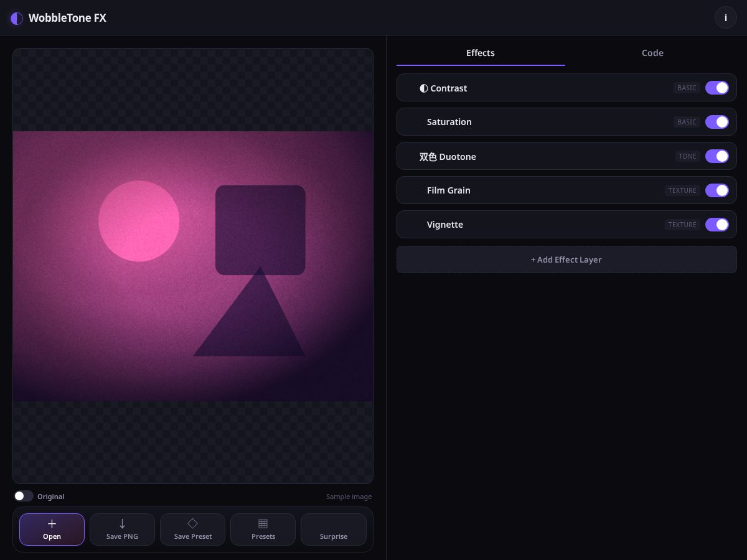Expand the Duotone effect layer row
Screen dimensions: 747x560
[x=566, y=156]
